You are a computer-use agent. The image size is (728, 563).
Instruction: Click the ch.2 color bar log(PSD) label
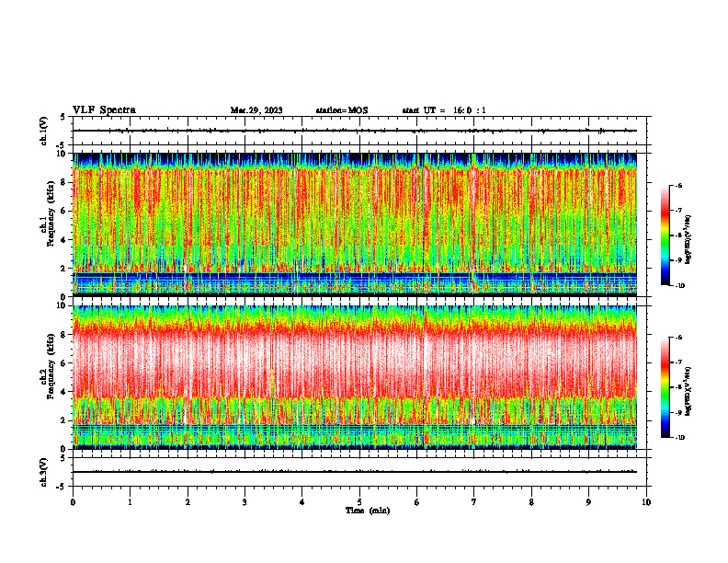688,391
